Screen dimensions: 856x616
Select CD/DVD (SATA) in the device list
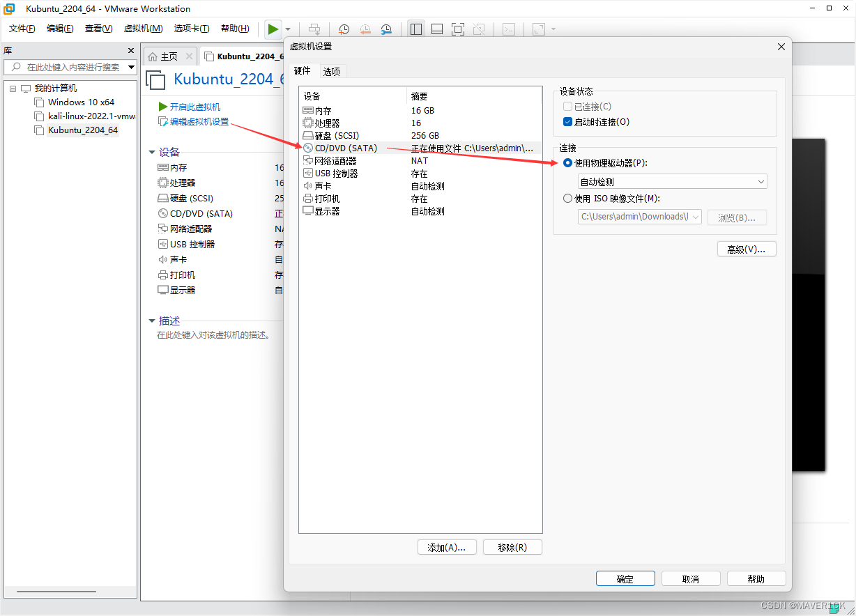346,148
